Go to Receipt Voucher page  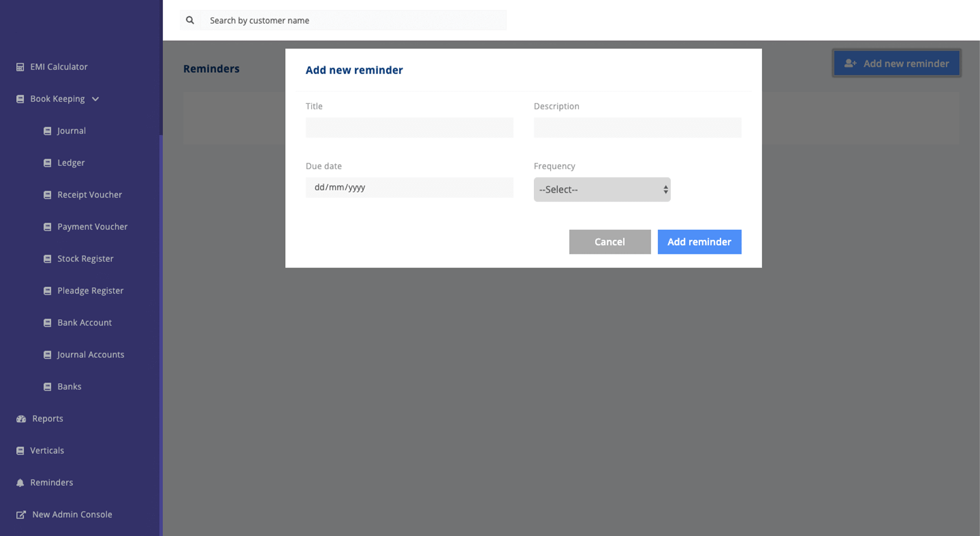(89, 194)
